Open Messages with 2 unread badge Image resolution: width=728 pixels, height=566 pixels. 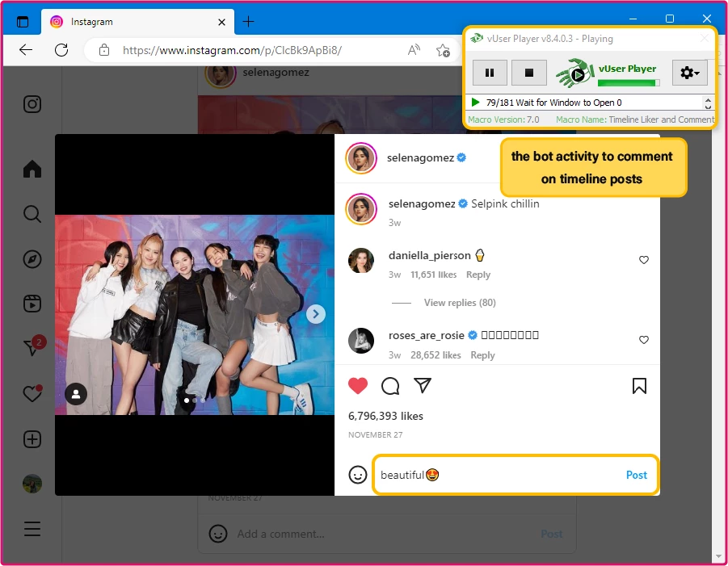tap(33, 346)
